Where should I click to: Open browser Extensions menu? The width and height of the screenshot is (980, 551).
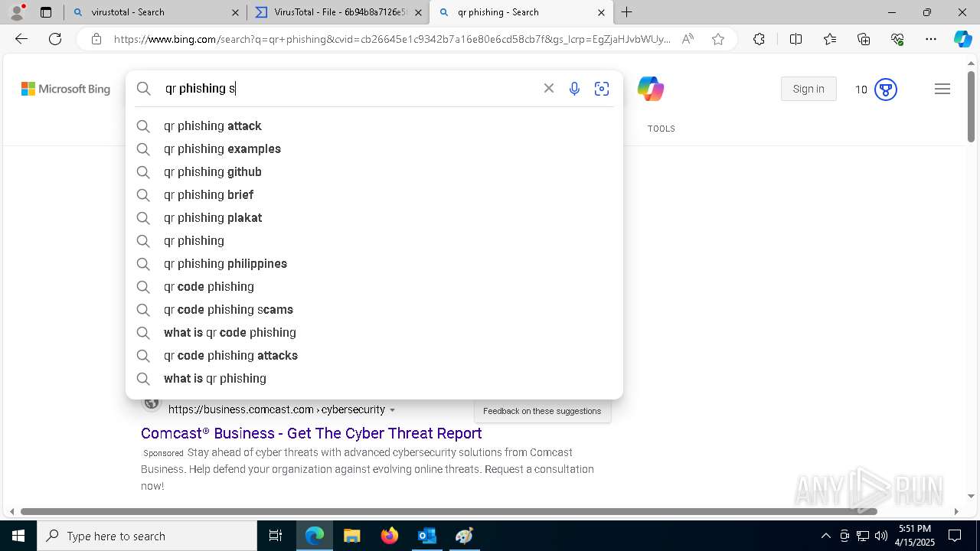click(759, 39)
